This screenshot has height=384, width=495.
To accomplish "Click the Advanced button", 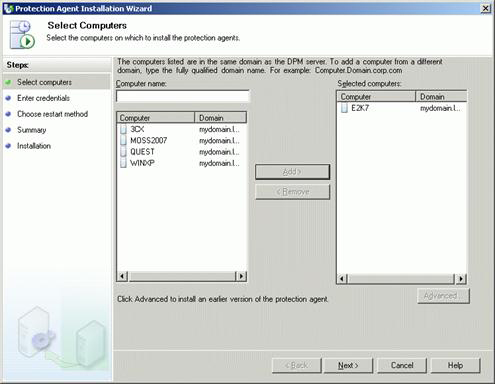I will pyautogui.click(x=443, y=296).
